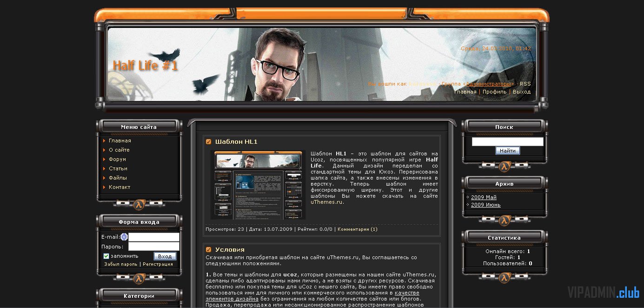This screenshot has width=644, height=308.
Task: Open the RSS link in the header
Action: (525, 84)
